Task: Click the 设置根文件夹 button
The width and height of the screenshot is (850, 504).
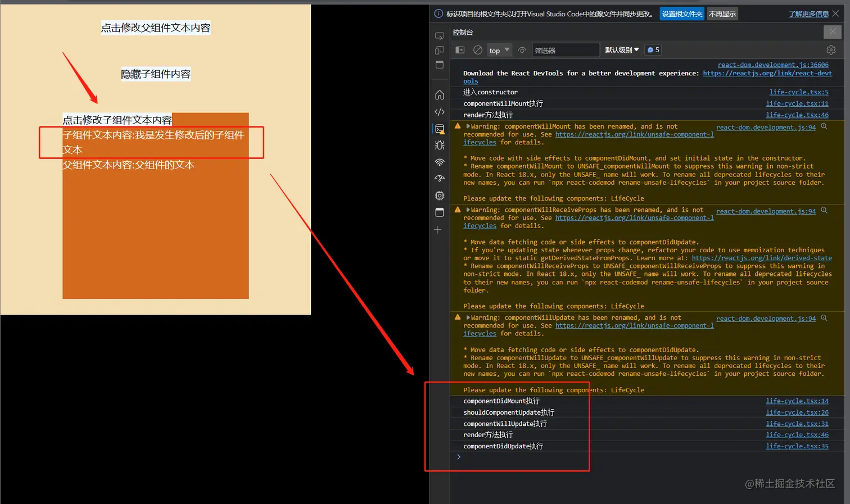Action: pos(682,14)
